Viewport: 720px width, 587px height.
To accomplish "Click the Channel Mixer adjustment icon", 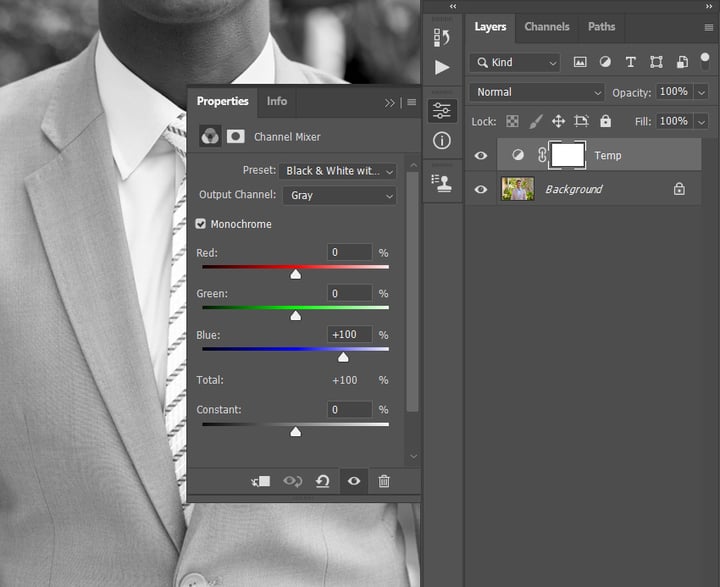I will (x=210, y=136).
